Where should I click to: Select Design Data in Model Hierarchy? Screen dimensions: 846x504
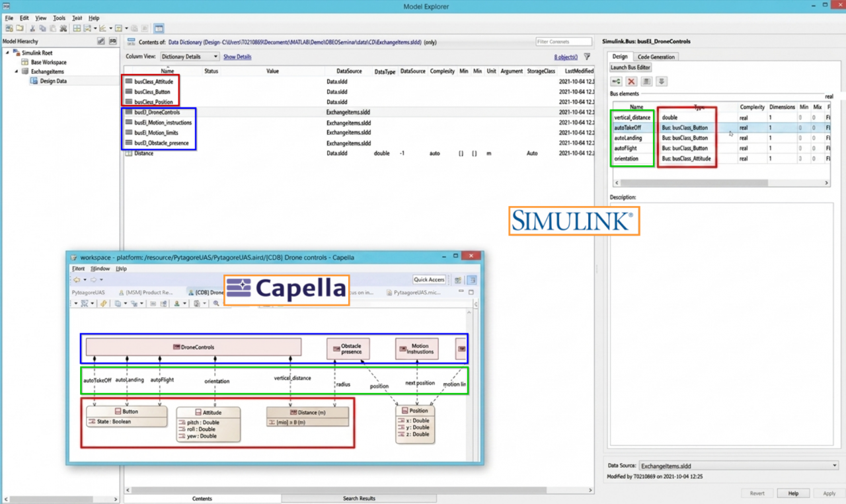[x=53, y=81]
